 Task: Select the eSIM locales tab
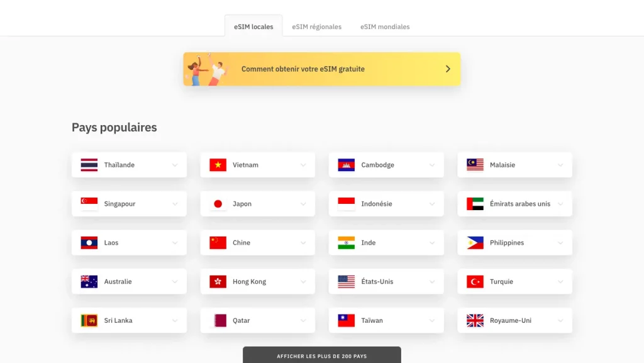click(x=253, y=27)
